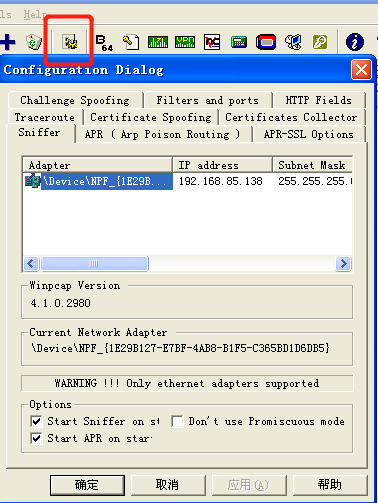Open the green bar-chart hash calculator icon
Image resolution: width=378 pixels, height=503 pixels.
coord(158,42)
